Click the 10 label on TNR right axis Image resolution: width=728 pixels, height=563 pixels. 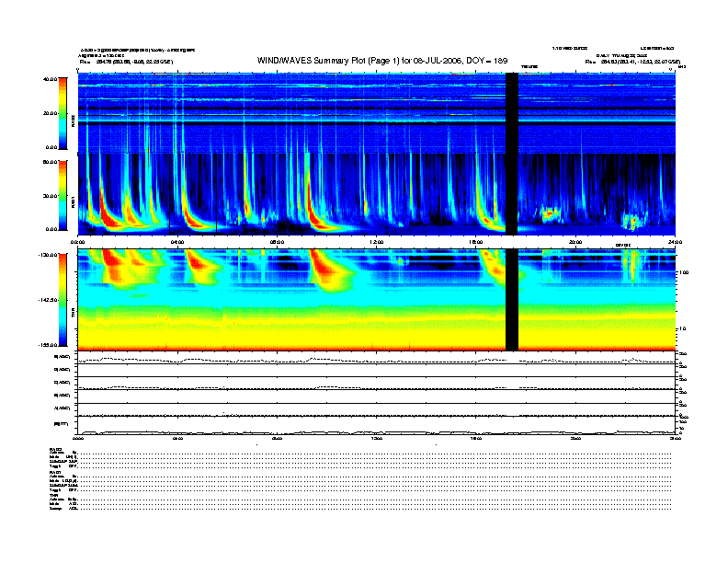click(x=682, y=329)
